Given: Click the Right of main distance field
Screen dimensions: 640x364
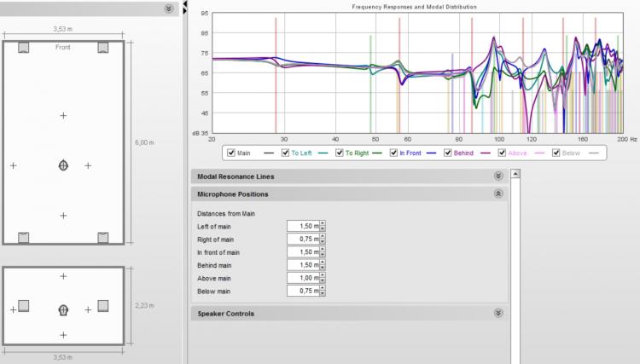Looking at the screenshot, I should (302, 239).
